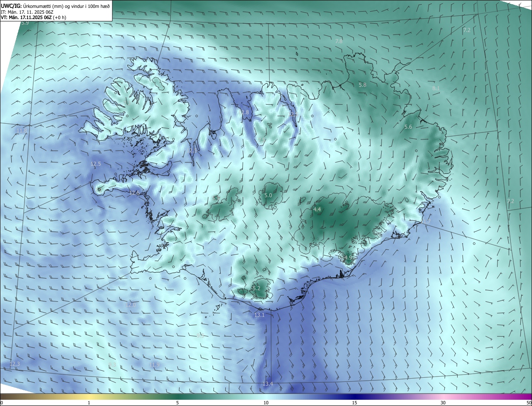This screenshot has height=406, width=532.
Task: Click the 13.1 value label on the map
Action: pos(259,315)
